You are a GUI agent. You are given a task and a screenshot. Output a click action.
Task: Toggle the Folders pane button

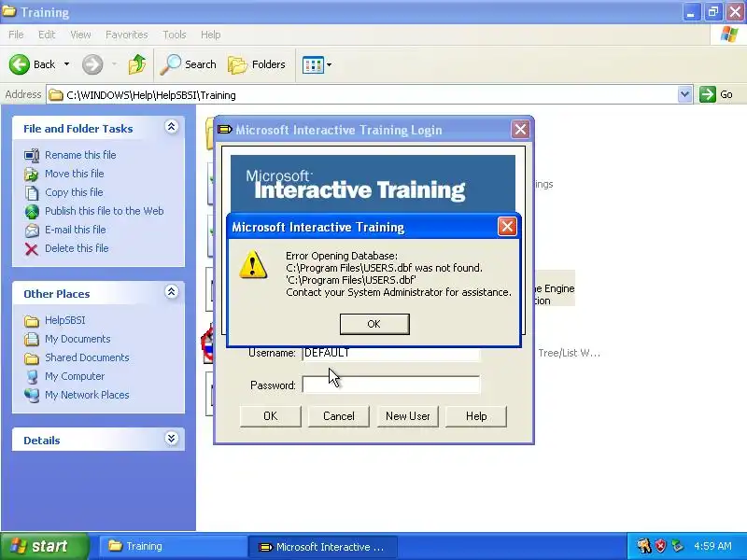pos(257,64)
